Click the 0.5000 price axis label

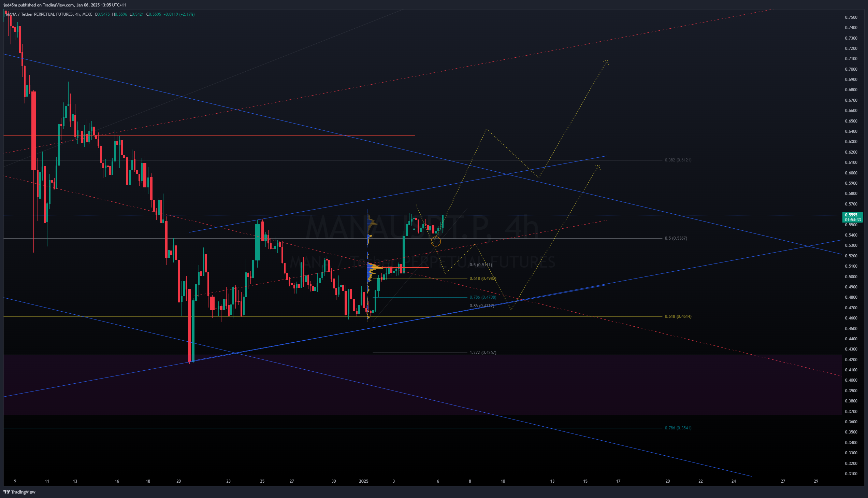(851, 277)
